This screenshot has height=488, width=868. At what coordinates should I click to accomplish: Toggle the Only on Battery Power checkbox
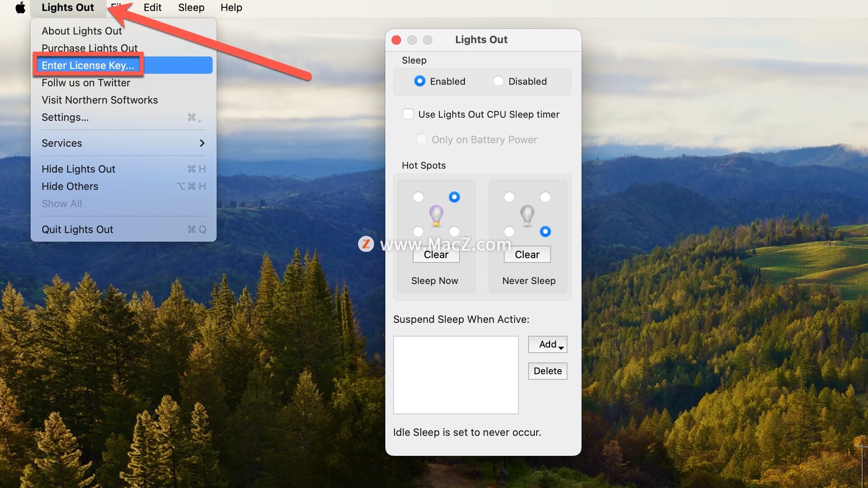point(421,139)
